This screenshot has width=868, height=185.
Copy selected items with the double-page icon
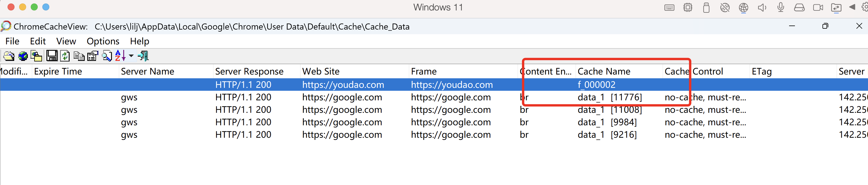[x=79, y=56]
